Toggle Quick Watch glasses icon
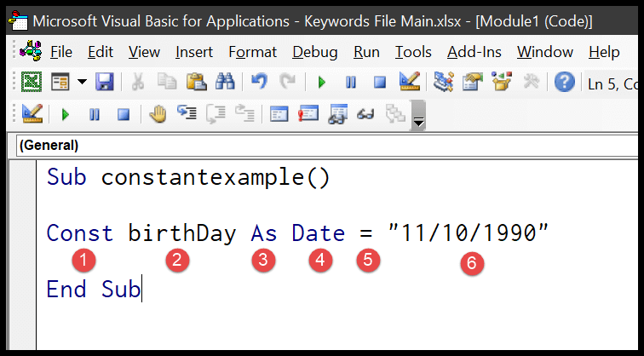The image size is (644, 356). point(367,115)
